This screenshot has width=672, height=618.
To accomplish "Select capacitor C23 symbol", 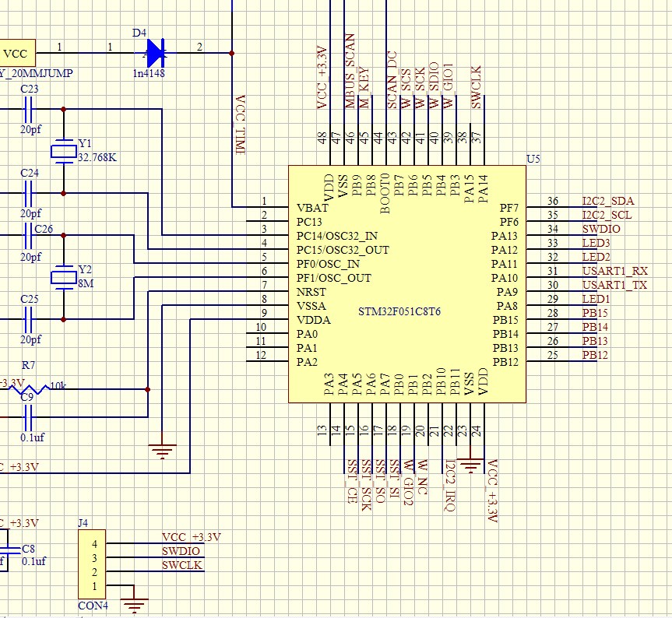I will (x=28, y=109).
